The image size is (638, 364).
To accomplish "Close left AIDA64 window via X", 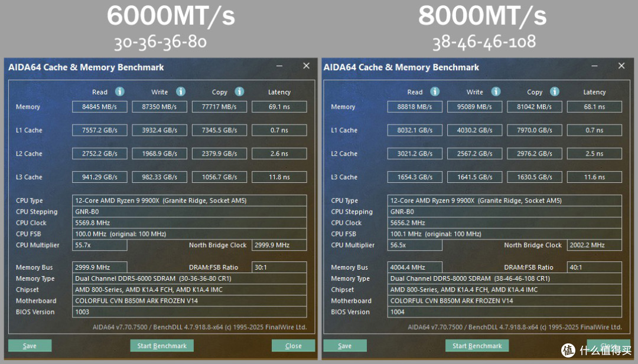I will [307, 66].
